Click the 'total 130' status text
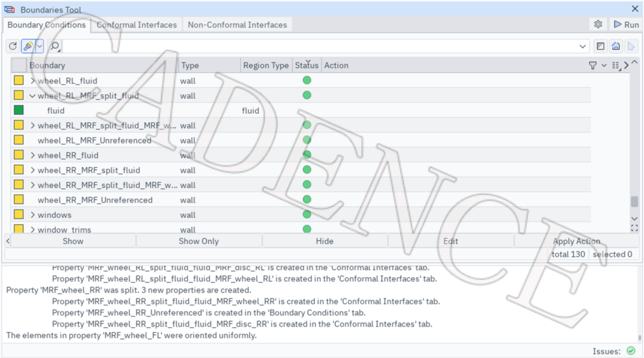Screen dimensions: 644x358 (x=568, y=254)
